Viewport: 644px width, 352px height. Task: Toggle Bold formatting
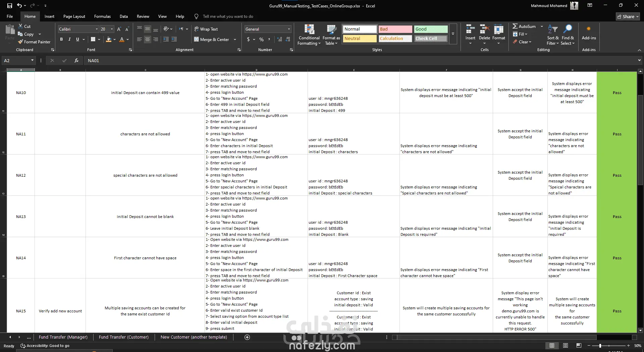[x=61, y=39]
